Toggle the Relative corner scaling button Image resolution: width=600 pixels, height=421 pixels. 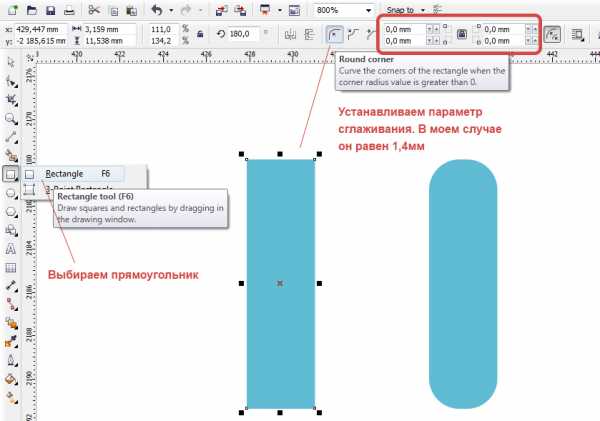click(x=551, y=34)
